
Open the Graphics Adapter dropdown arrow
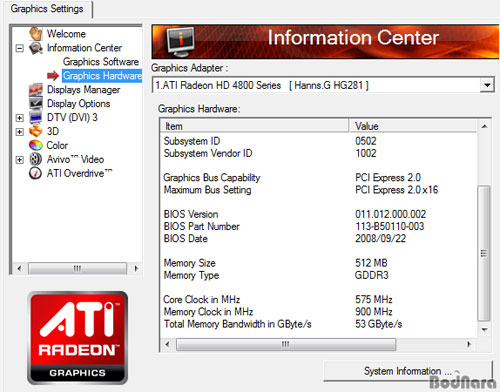487,85
